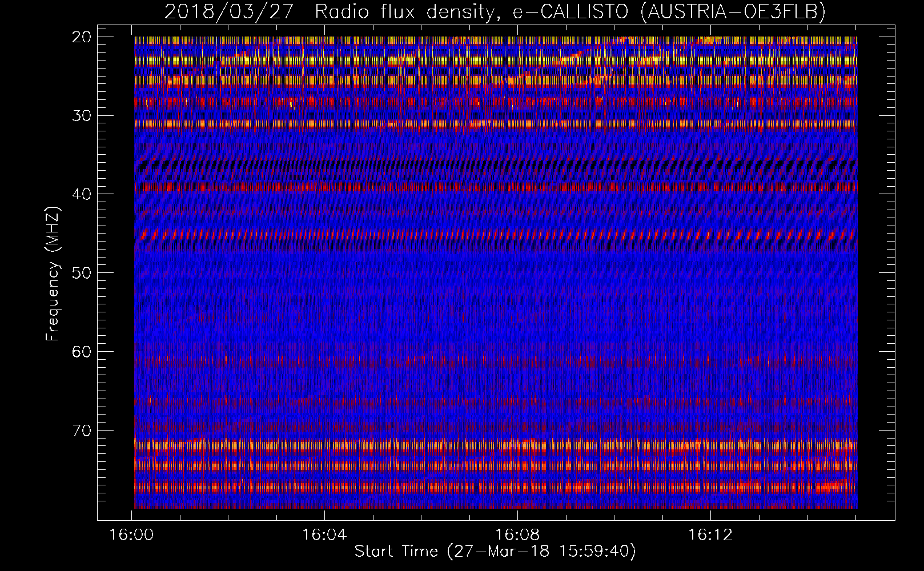Viewport: 924px width, 571px height.
Task: Click the time tick label '16:12'
Action: (710, 535)
